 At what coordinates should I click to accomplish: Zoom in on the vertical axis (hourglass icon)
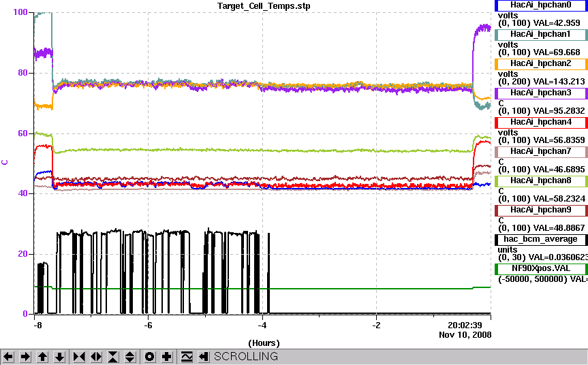point(113,356)
